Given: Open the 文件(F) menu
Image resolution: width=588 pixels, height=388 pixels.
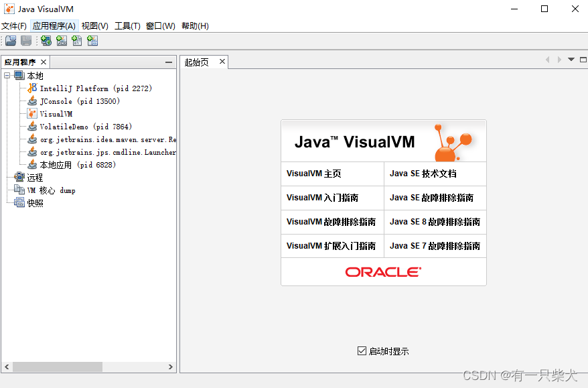Looking at the screenshot, I should tap(14, 26).
